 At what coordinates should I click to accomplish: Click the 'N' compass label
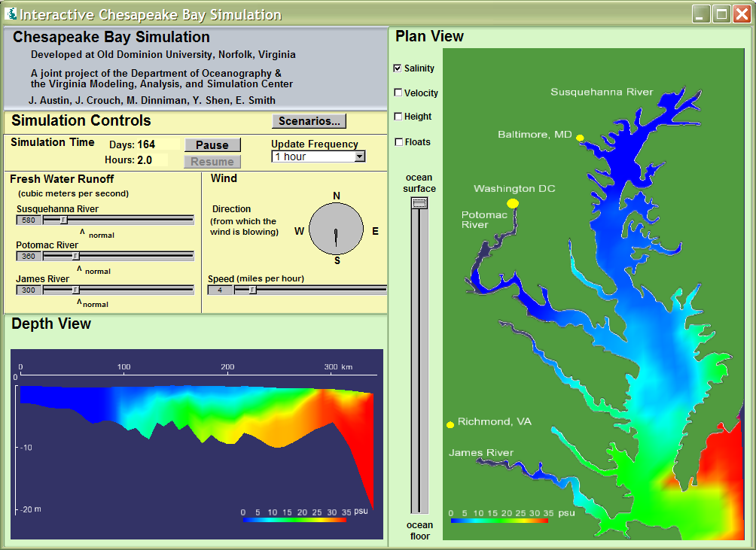(x=337, y=196)
